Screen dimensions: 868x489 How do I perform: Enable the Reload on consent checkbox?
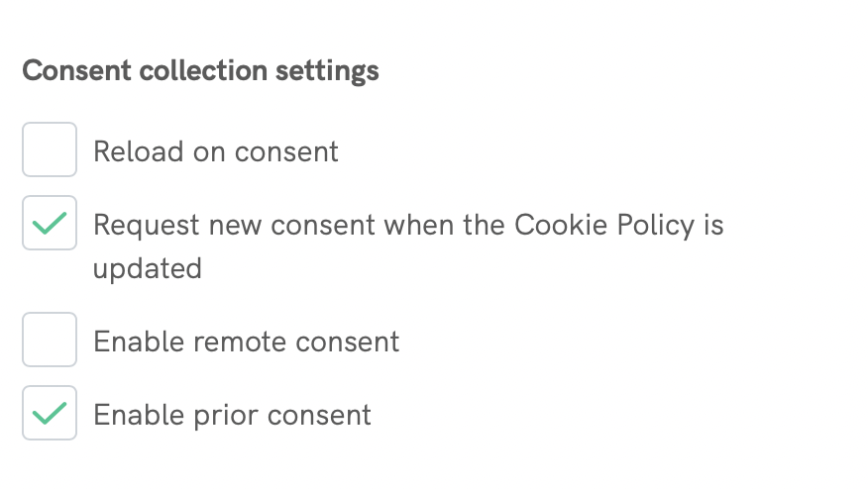click(50, 150)
